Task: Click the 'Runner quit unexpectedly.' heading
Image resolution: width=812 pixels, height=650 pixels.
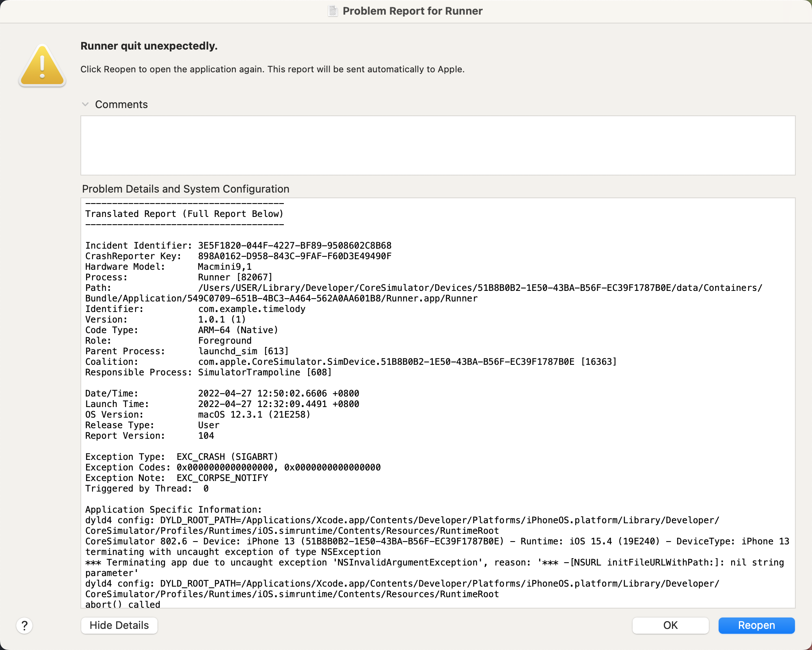Action: [149, 46]
